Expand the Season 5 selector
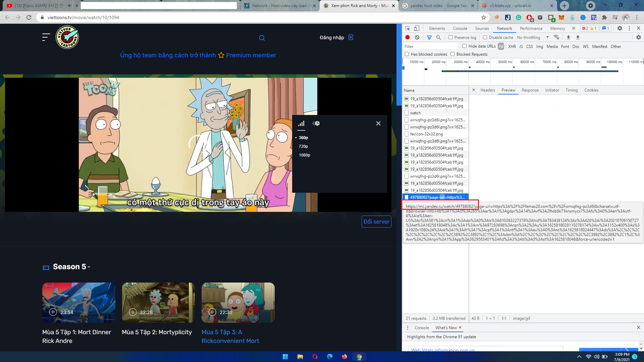 (71, 267)
